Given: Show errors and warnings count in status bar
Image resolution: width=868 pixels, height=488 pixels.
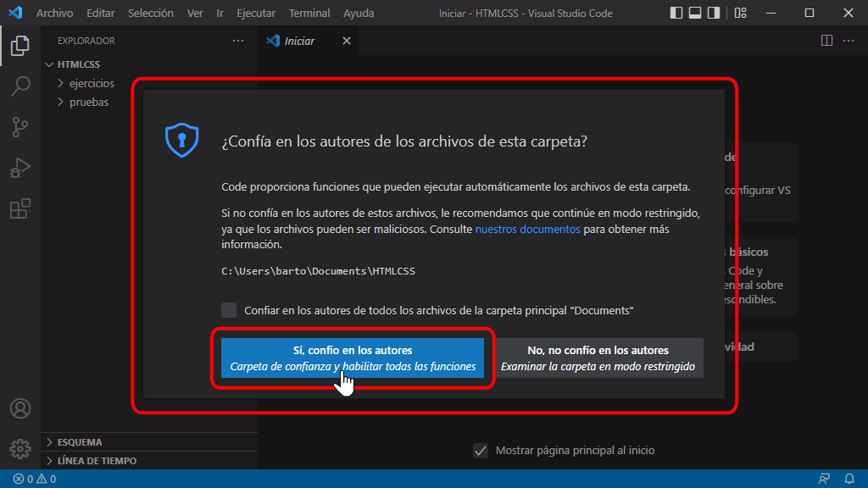Looking at the screenshot, I should 34,480.
